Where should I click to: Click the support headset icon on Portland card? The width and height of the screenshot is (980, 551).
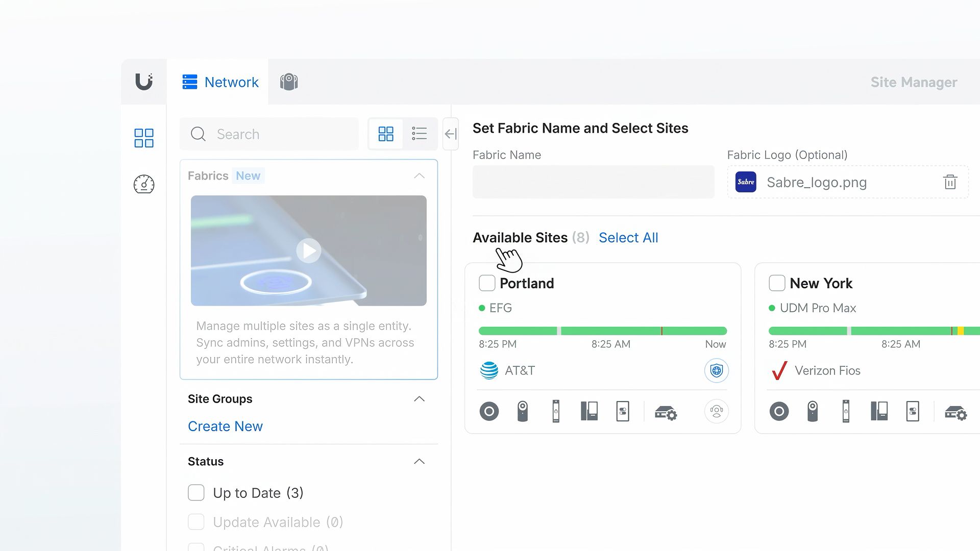click(716, 412)
